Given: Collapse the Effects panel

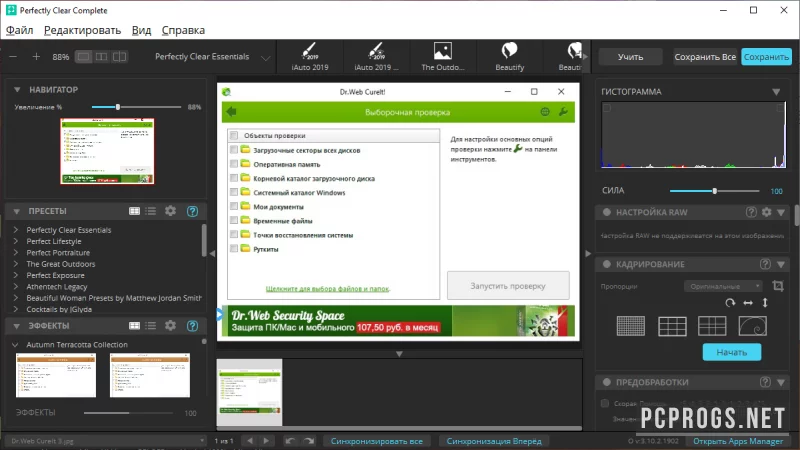Looking at the screenshot, I should point(17,326).
